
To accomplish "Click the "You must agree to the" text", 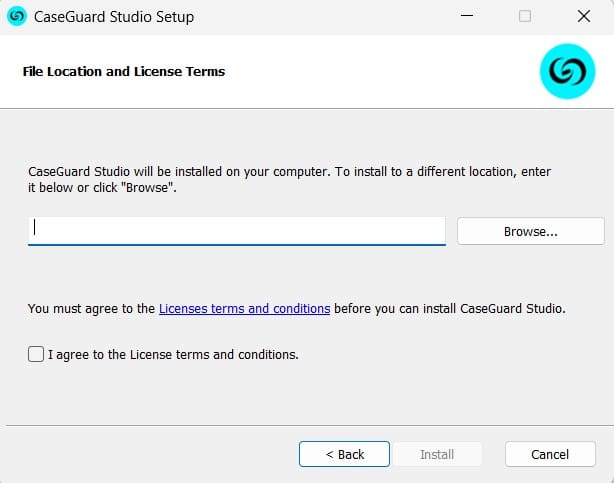I will click(x=91, y=309).
